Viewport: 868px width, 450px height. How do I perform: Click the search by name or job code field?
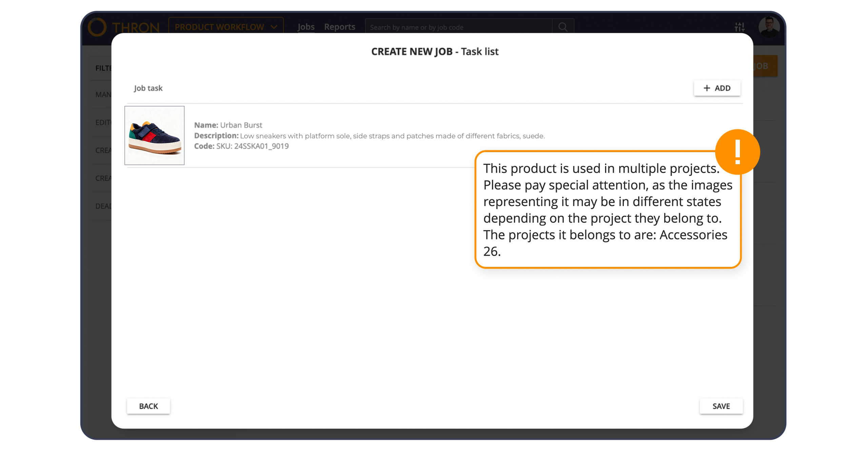pos(441,27)
